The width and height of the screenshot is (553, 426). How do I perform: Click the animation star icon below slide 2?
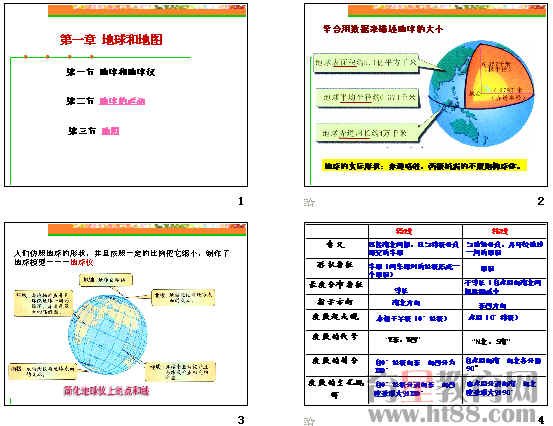click(x=309, y=202)
